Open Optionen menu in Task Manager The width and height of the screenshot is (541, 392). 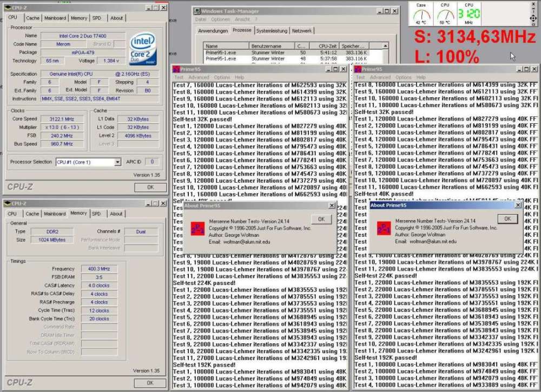221,19
